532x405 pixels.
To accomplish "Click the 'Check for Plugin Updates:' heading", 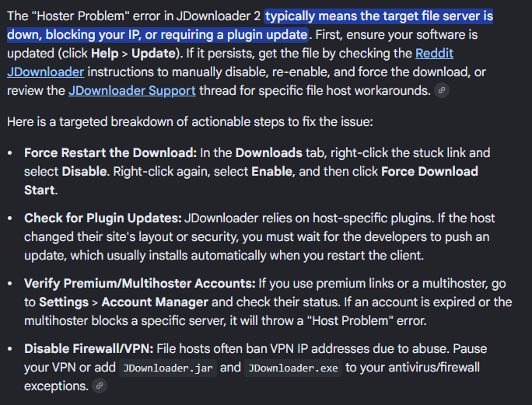I will tap(103, 218).
